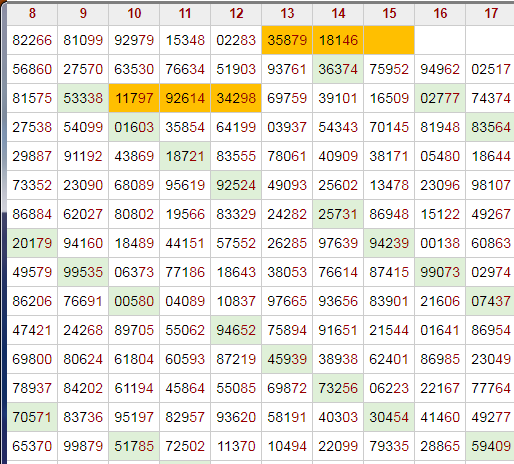Click the empty orange cell in column 15
The height and width of the screenshot is (464, 514).
(x=389, y=40)
